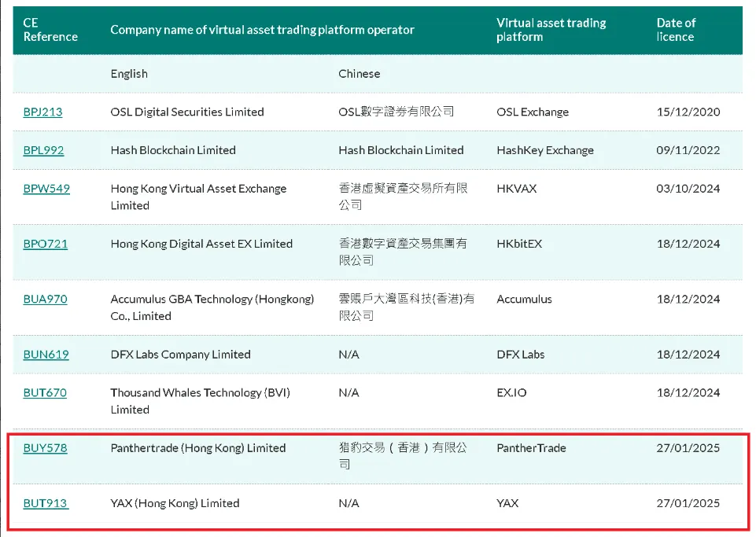This screenshot has width=756, height=537.
Task: Select the Accumulus platform cell
Action: pyautogui.click(x=524, y=300)
